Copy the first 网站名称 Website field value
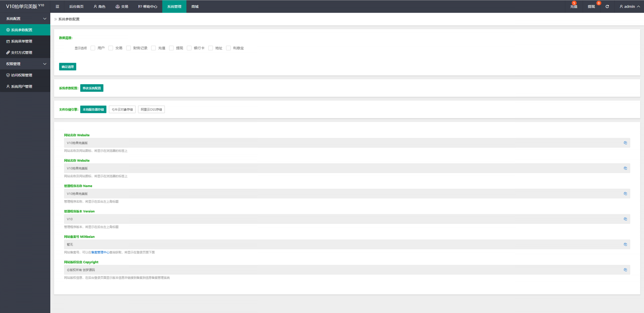The height and width of the screenshot is (313, 644). 625,143
